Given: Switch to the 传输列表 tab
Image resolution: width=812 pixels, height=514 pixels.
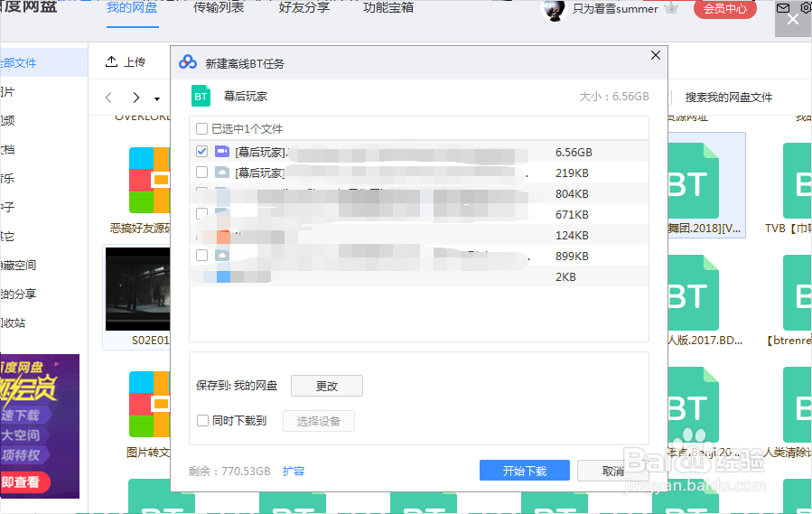Looking at the screenshot, I should click(219, 8).
